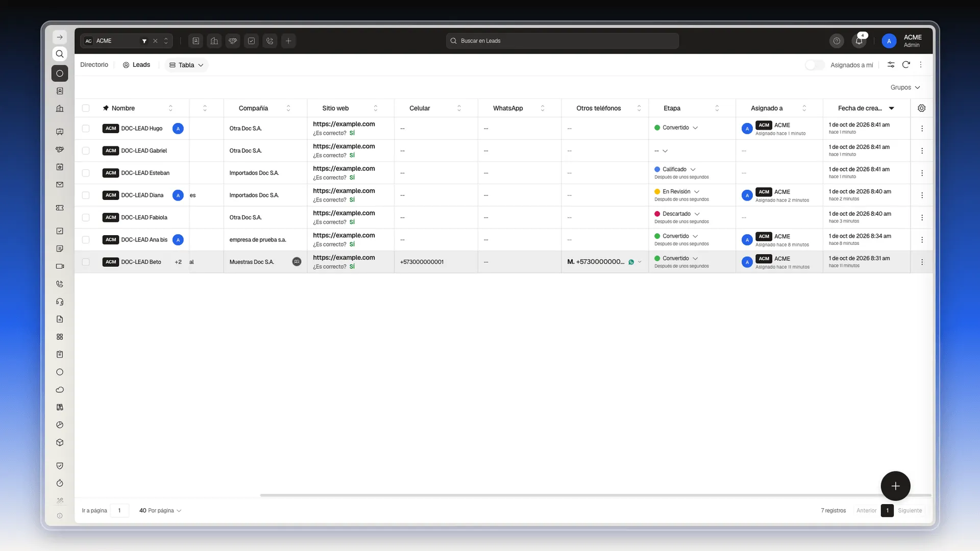Click the Ir a página number field
980x551 pixels.
coord(119,511)
